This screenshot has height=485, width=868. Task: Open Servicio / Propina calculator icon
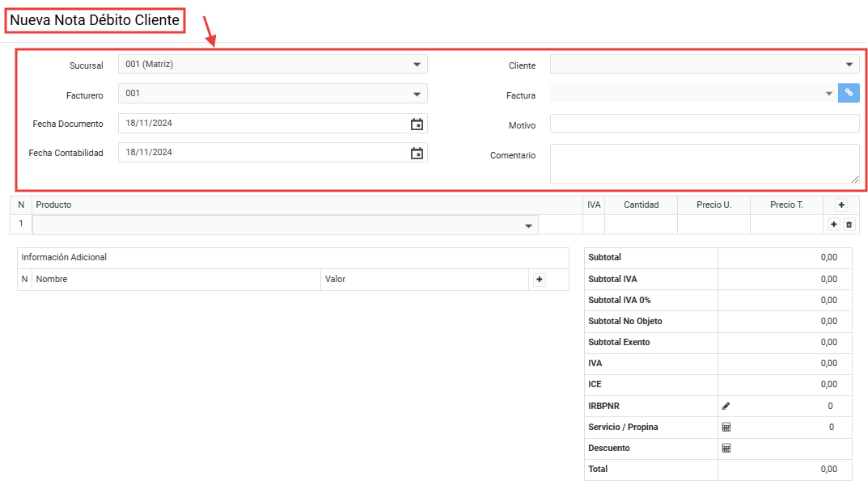click(726, 427)
